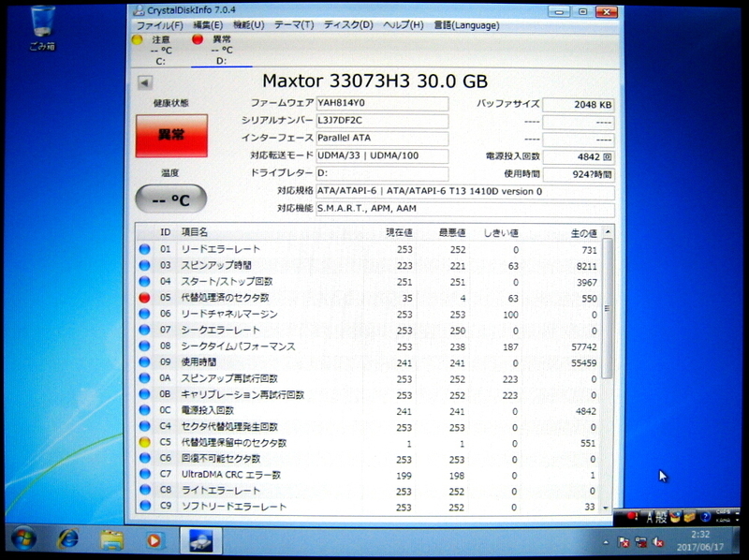The image size is (749, 560).
Task: Select the スピンアップ時間 row name
Action: tap(216, 265)
